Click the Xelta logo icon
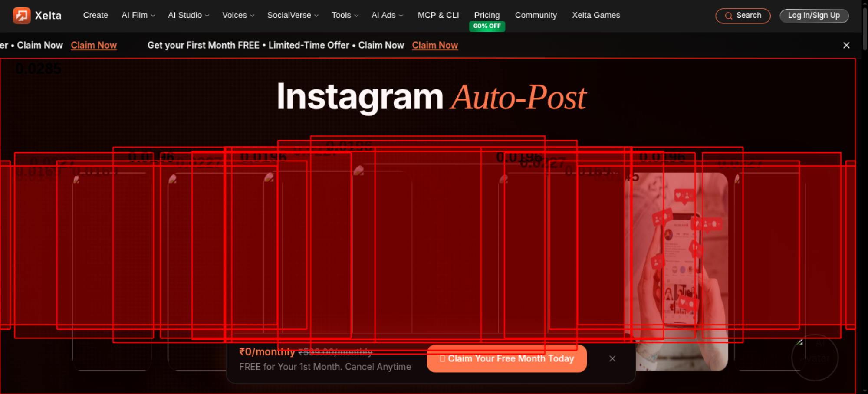868x394 pixels. [21, 16]
